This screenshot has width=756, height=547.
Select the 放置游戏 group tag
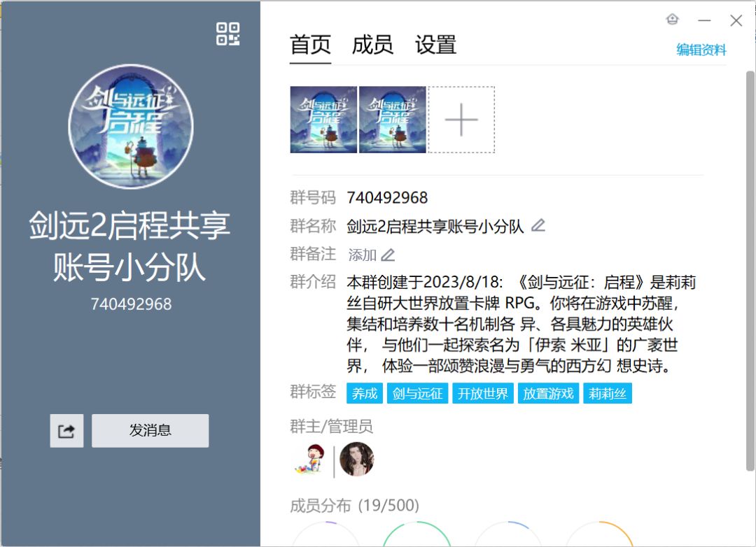coord(548,393)
